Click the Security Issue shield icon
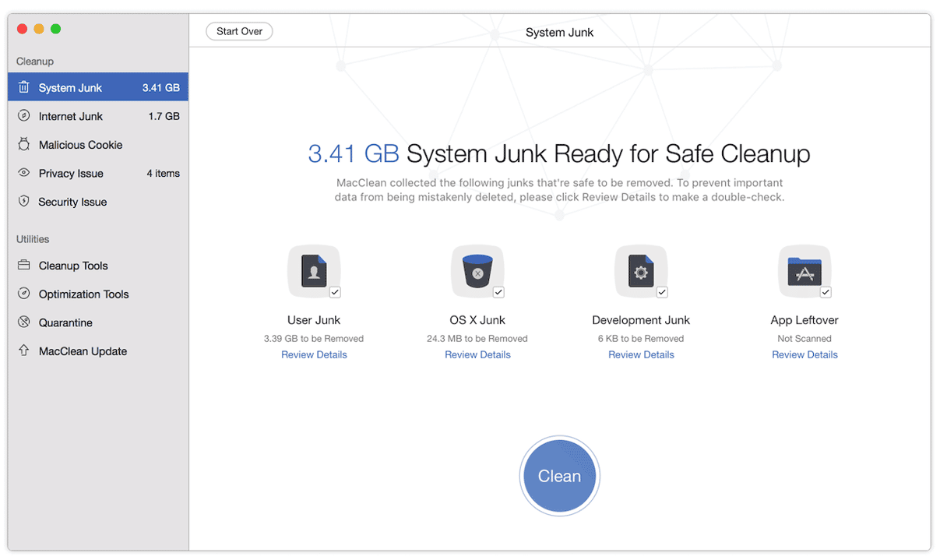The height and width of the screenshot is (560, 947). click(x=23, y=201)
